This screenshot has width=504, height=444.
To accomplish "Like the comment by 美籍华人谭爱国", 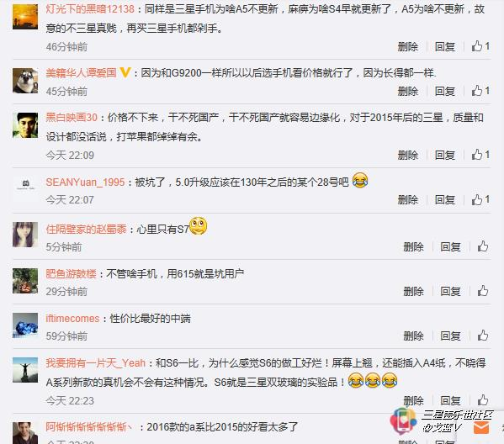I will tap(480, 91).
